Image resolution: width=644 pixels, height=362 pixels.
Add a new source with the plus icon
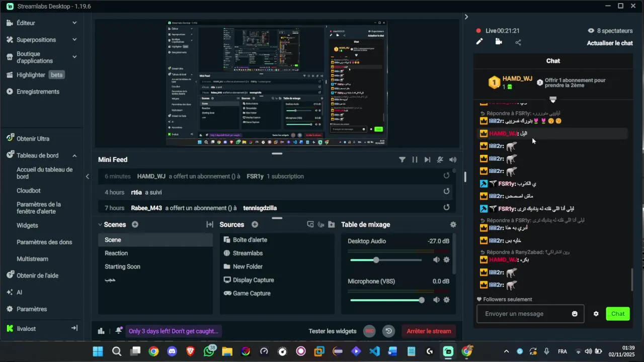pos(255,225)
